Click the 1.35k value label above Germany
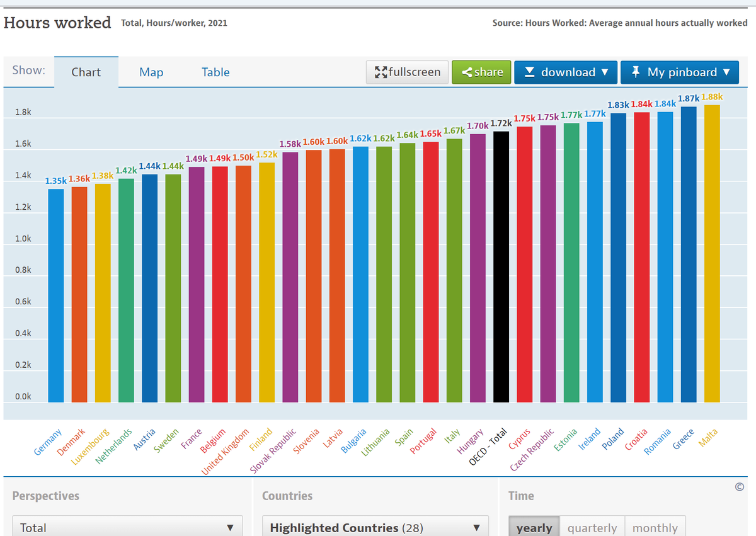756x536 pixels. (x=56, y=181)
